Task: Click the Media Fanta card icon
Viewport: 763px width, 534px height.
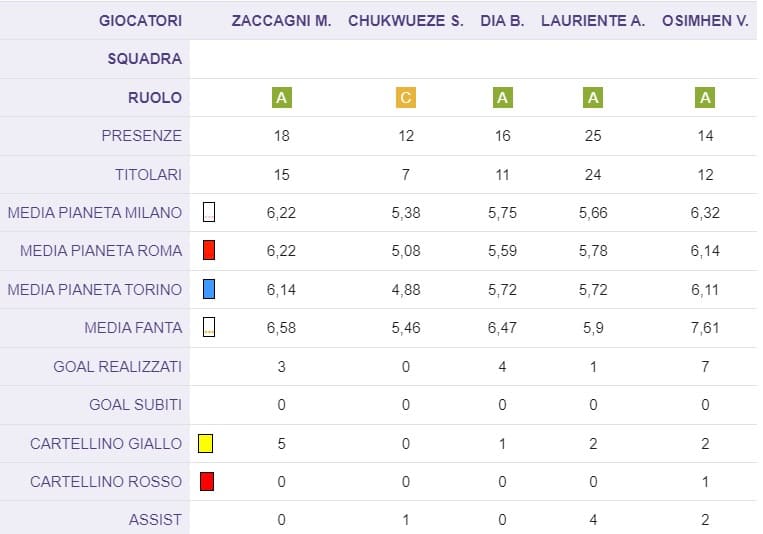Action: coord(209,327)
